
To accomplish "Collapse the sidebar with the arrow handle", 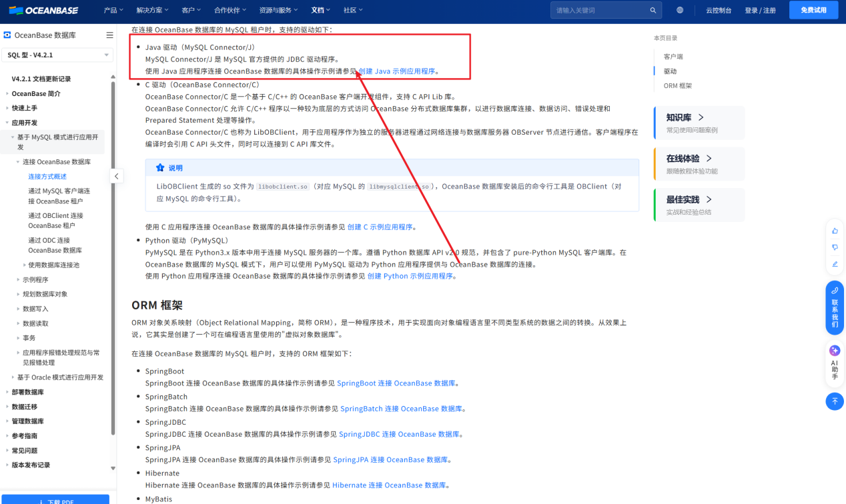I will [x=116, y=176].
